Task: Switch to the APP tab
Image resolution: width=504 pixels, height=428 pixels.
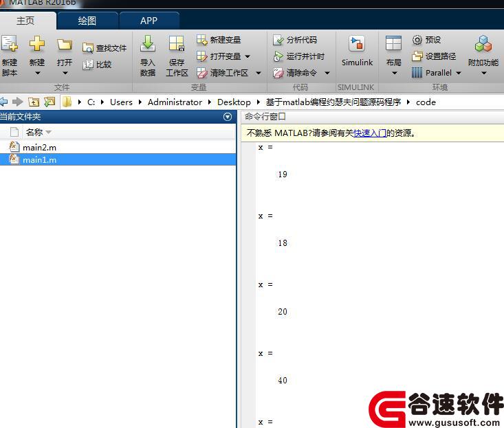Action: [x=149, y=21]
